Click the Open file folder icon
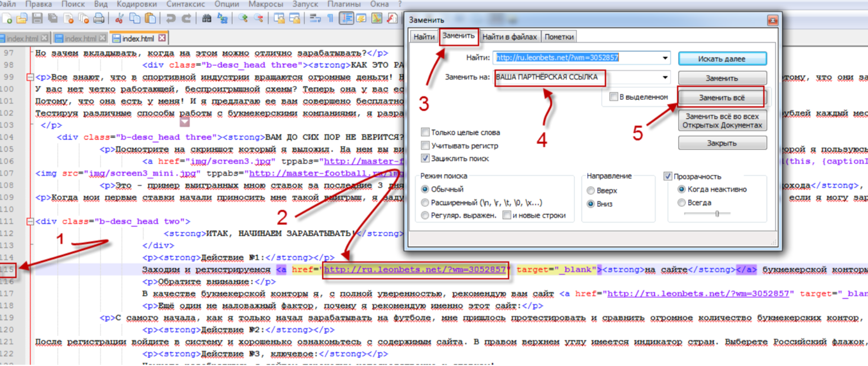The image size is (868, 366). 22,19
